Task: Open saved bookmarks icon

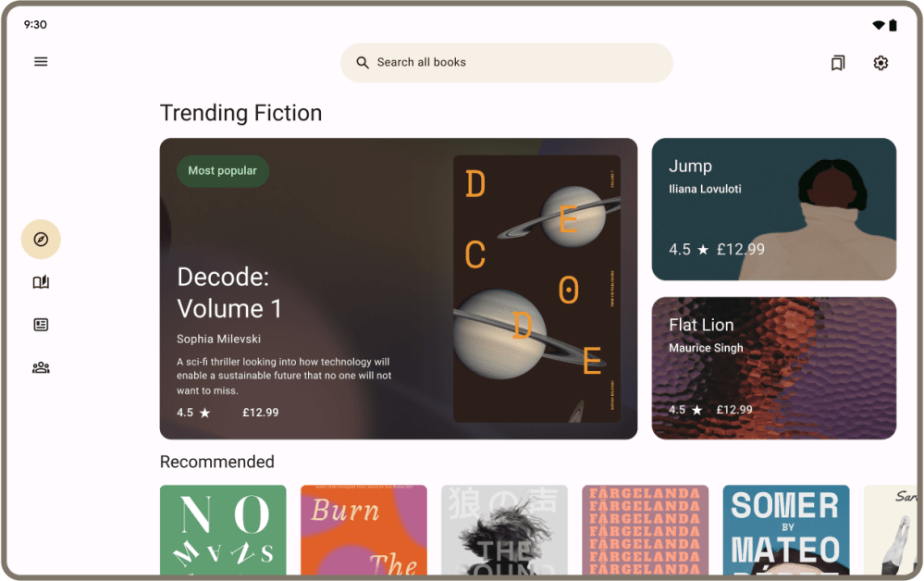Action: [838, 63]
